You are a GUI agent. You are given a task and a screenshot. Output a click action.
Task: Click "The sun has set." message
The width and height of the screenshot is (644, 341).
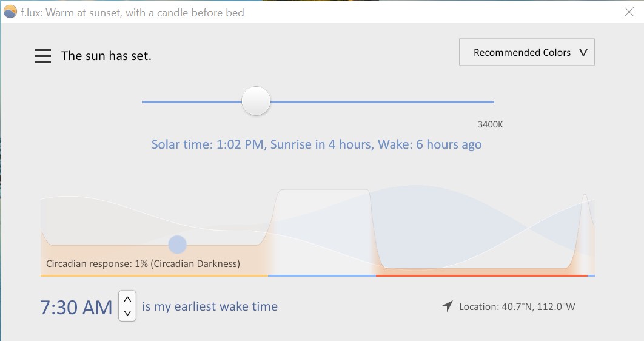coord(106,56)
